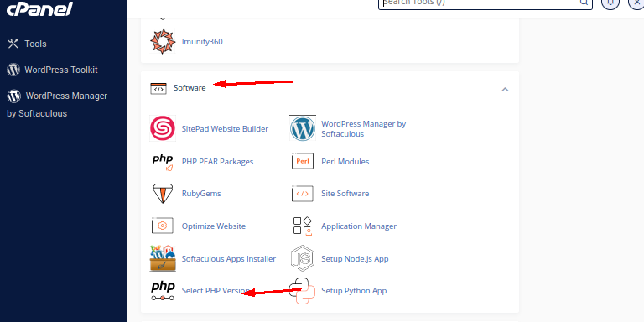
Task: Click the Setup Python App icon
Action: pyautogui.click(x=303, y=291)
